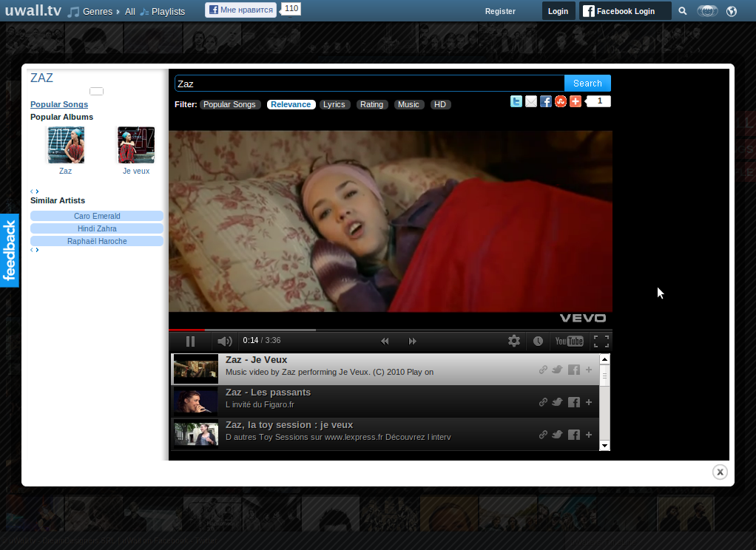Copy link for Zaz, la toy session
This screenshot has width=756, height=550.
pyautogui.click(x=543, y=435)
